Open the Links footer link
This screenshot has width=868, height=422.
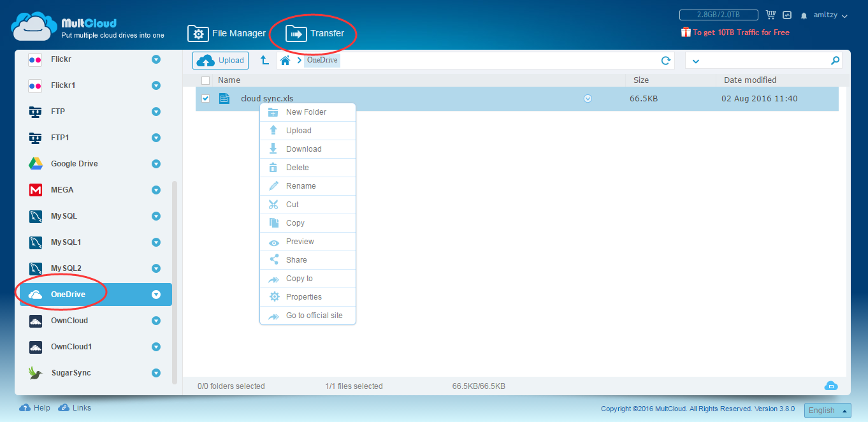pyautogui.click(x=82, y=408)
